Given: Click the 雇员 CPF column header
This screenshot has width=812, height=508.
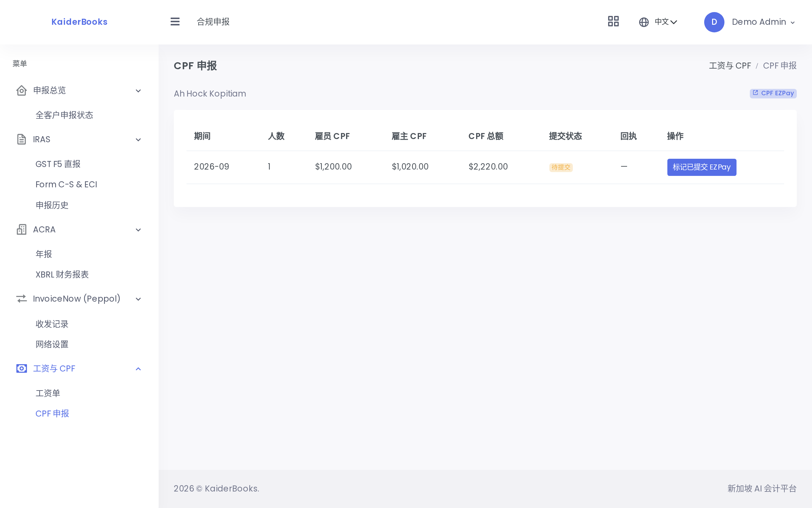Looking at the screenshot, I should point(332,136).
